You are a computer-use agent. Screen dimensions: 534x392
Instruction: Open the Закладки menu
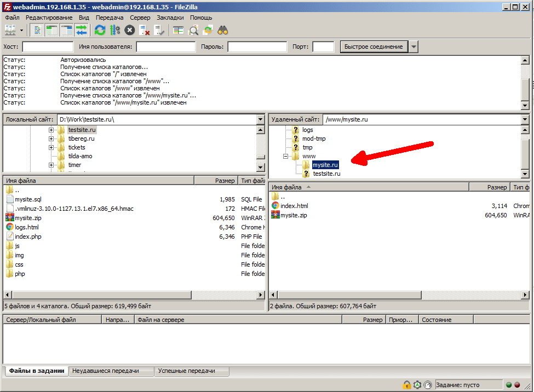click(x=170, y=18)
